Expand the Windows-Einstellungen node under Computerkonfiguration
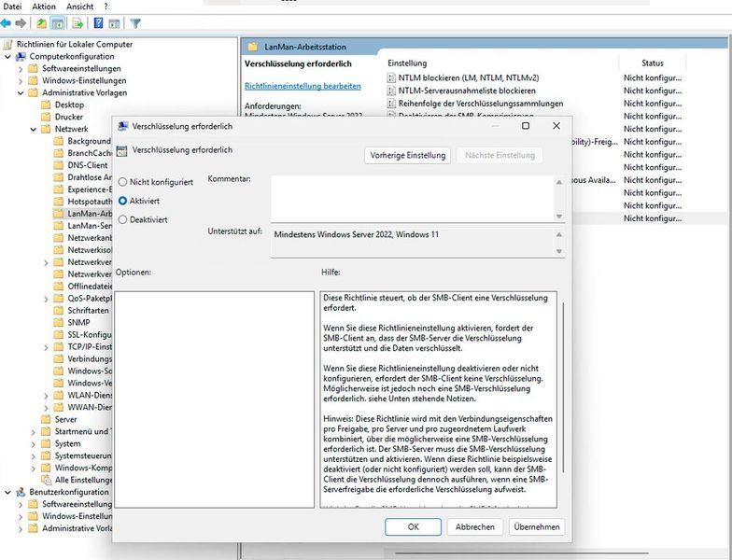The image size is (732, 560). click(21, 80)
